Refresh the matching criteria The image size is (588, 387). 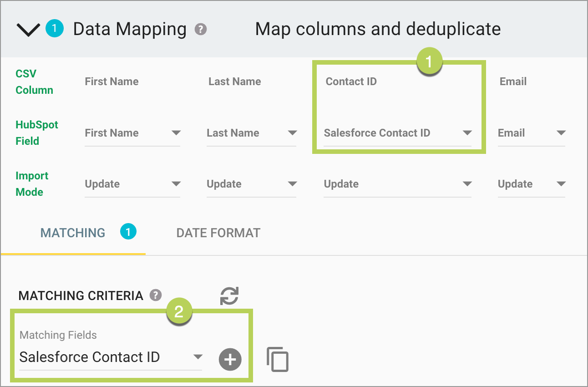229,295
